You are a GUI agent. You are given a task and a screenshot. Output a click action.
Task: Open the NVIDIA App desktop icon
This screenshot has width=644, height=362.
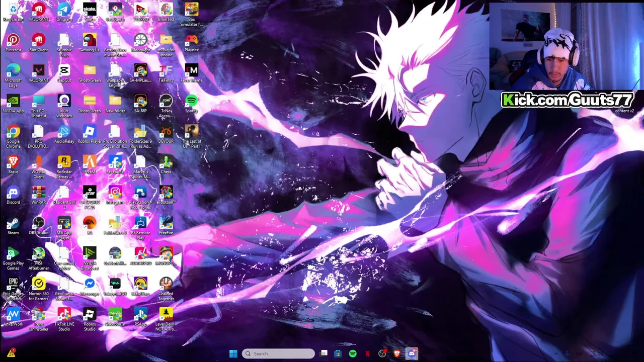point(13,104)
